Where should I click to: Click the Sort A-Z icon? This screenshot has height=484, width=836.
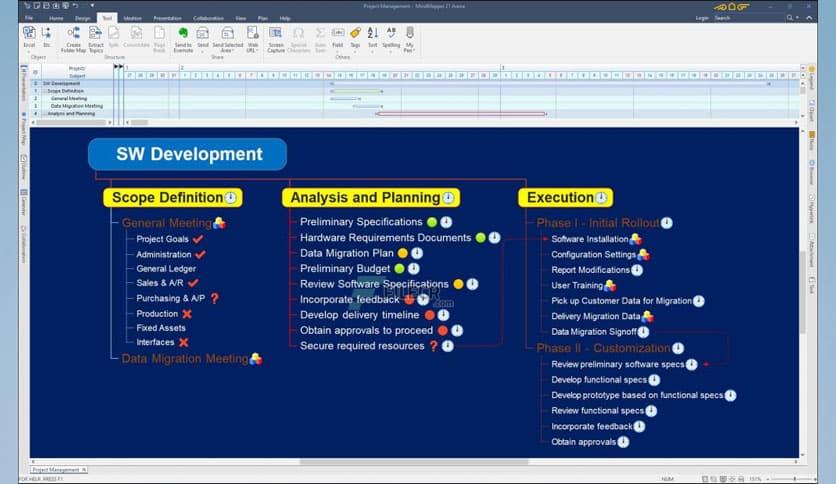(x=373, y=33)
